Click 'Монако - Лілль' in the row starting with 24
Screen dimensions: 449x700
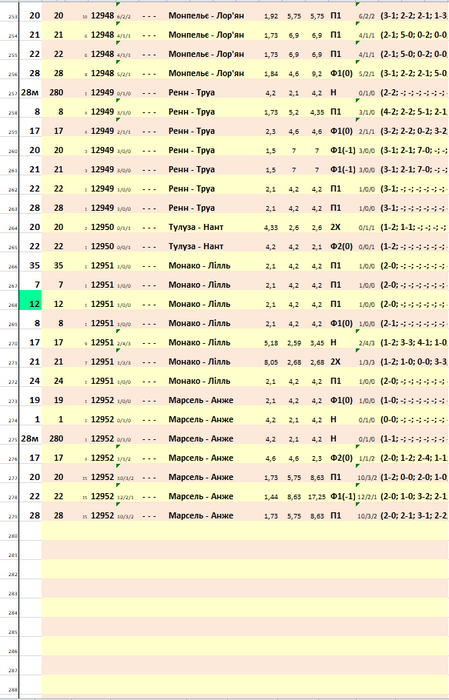(x=200, y=381)
